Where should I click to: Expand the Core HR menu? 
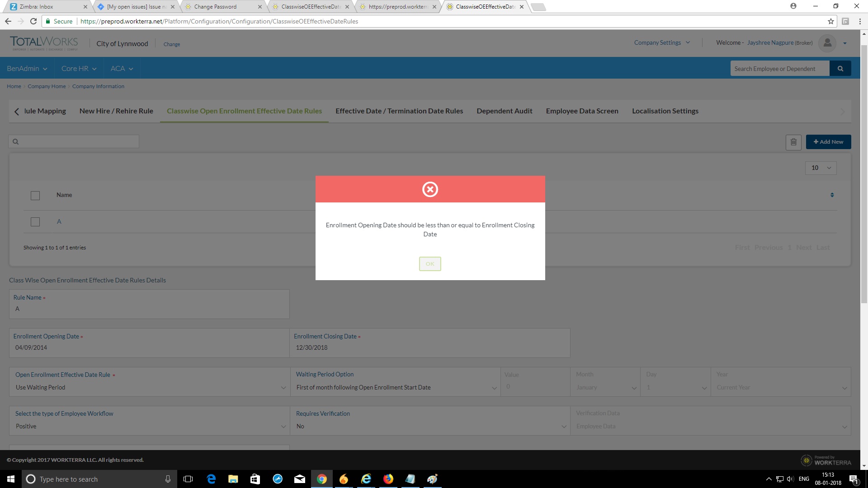(x=79, y=69)
